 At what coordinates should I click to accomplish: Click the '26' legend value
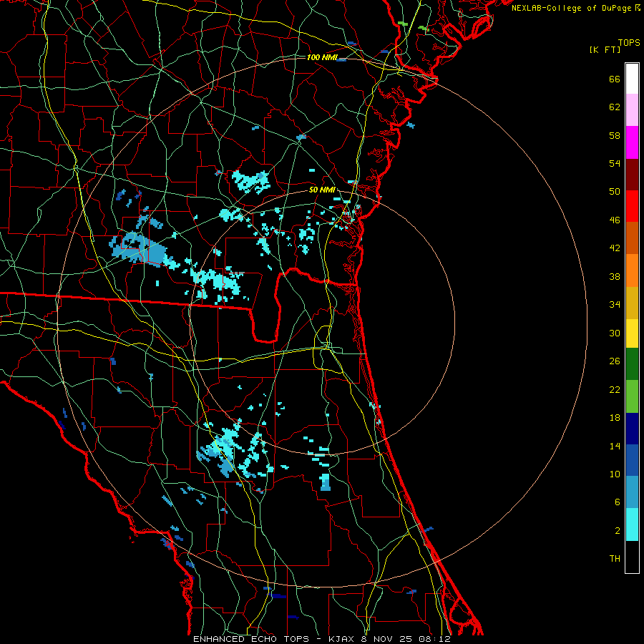click(x=615, y=361)
